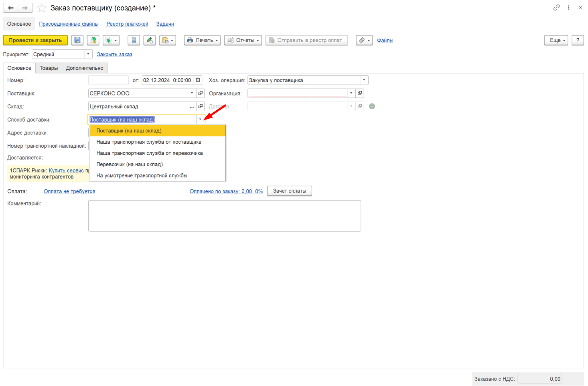Screen dimensions: 588x386
Task: Select "Наша транспортная служба от перевозчика" option
Action: coord(158,153)
